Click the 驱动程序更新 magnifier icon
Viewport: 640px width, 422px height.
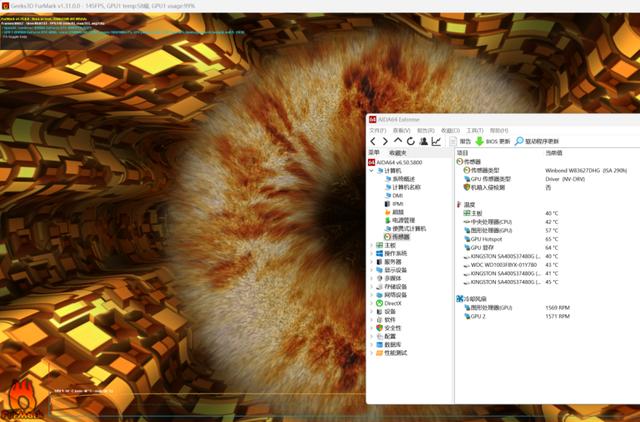tap(519, 141)
